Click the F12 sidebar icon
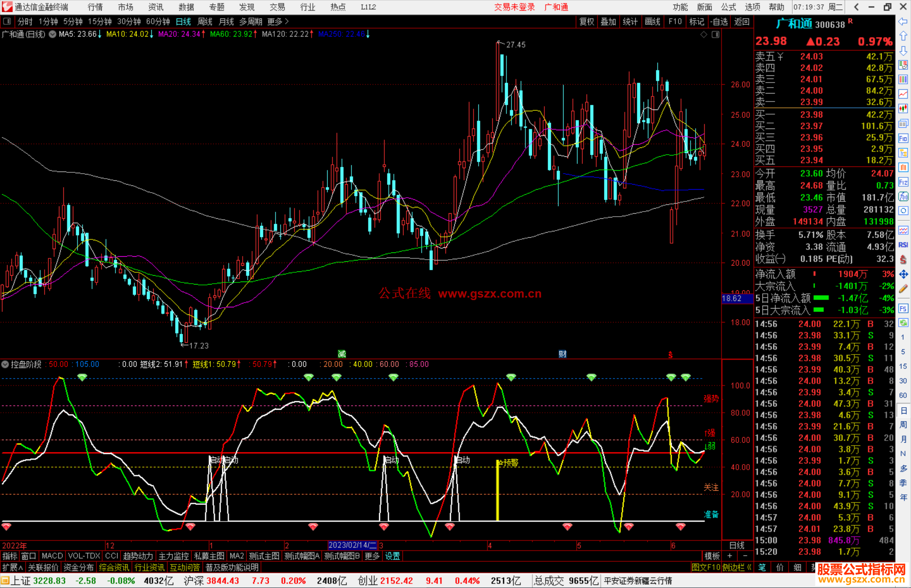Screen dimensions: 911x588 (903, 182)
